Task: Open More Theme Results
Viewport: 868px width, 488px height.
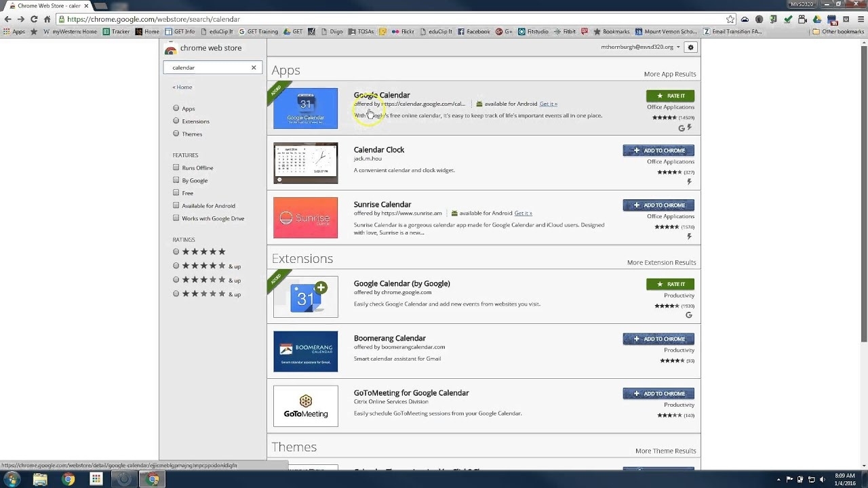Action: tap(666, 451)
